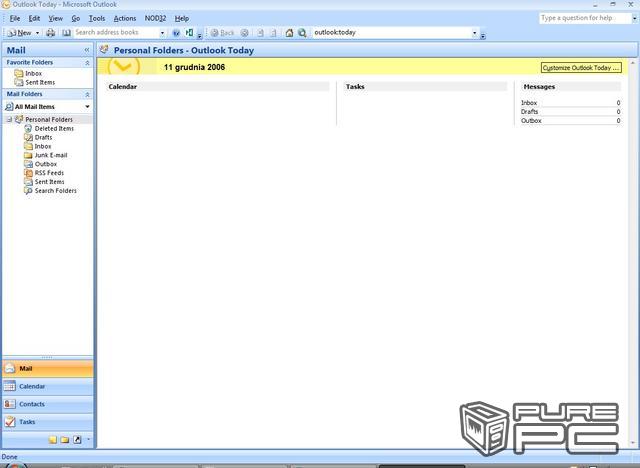Switch to Mail in navigation pane

click(x=48, y=368)
